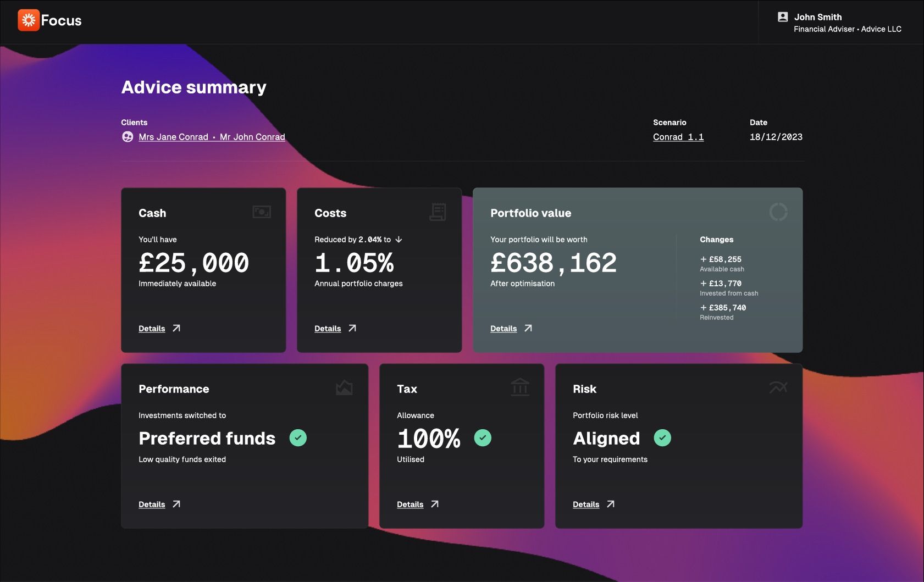The width and height of the screenshot is (924, 582).
Task: Open the Mrs Jane Conrad client link
Action: click(x=173, y=137)
